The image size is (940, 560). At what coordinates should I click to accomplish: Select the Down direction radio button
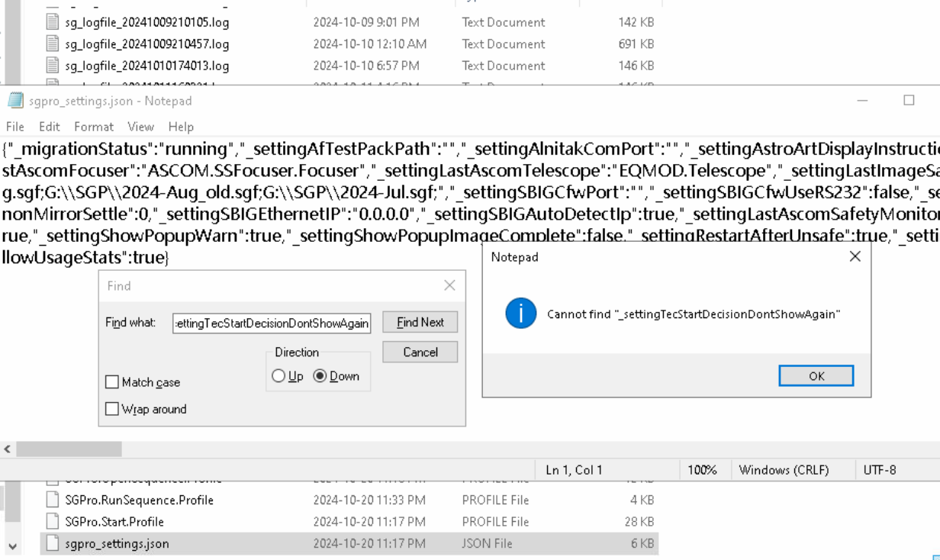tap(320, 376)
